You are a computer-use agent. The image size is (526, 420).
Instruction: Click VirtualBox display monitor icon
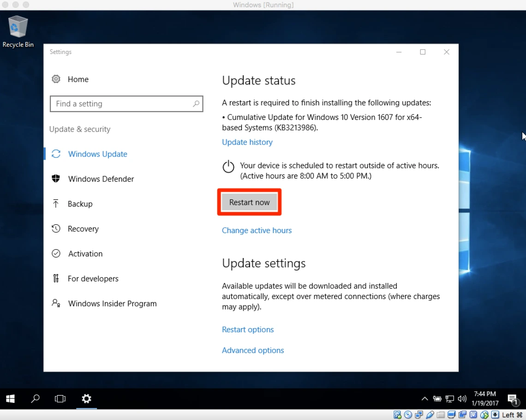pos(452,415)
